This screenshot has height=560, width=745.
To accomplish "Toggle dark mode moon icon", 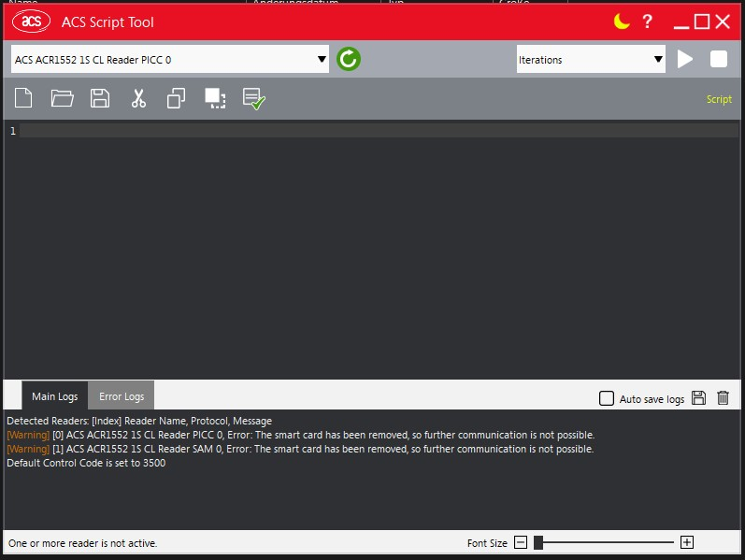I will click(x=621, y=22).
